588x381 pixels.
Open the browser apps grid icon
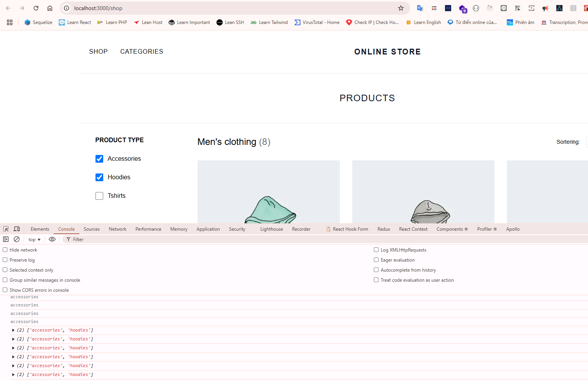[x=10, y=22]
